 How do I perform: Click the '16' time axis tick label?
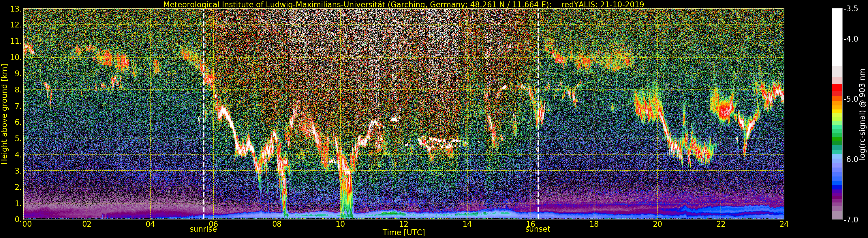click(x=530, y=224)
